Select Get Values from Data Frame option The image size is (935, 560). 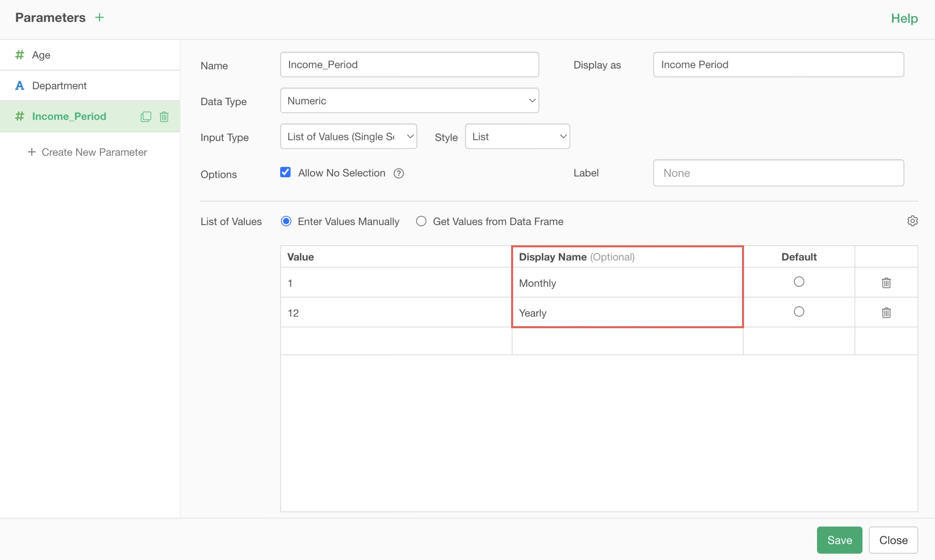pyautogui.click(x=421, y=221)
